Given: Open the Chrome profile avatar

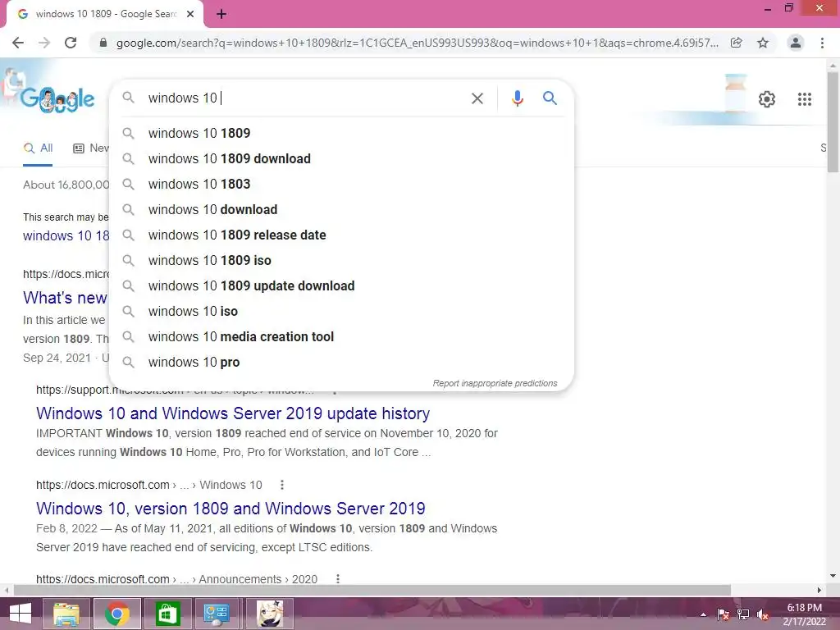Looking at the screenshot, I should pyautogui.click(x=796, y=43).
